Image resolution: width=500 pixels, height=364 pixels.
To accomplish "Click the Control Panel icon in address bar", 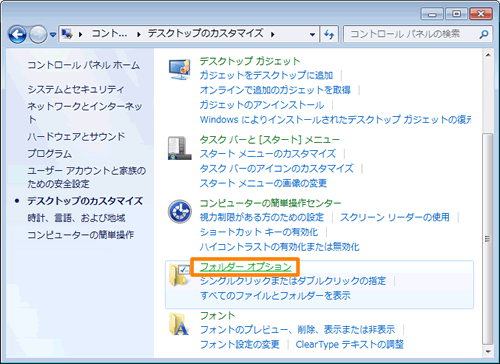I will 67,34.
